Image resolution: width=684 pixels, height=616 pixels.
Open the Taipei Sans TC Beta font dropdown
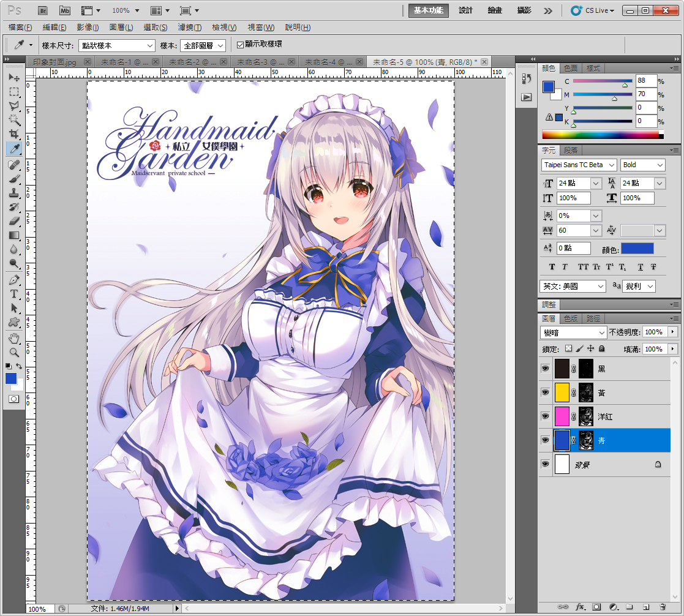[579, 165]
